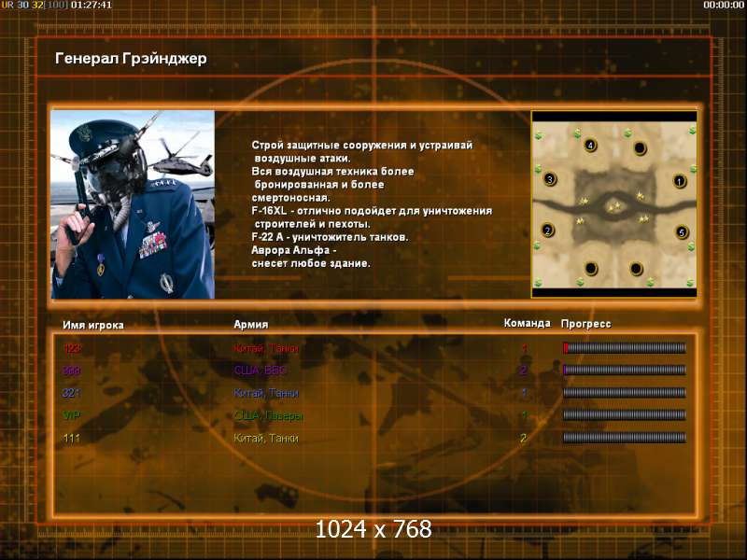Image resolution: width=747 pixels, height=560 pixels.
Task: Pick start position 3 on the minimap
Action: 550,179
